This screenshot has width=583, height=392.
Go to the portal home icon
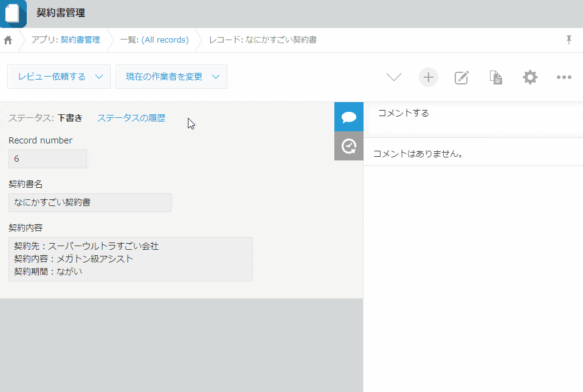(8, 40)
